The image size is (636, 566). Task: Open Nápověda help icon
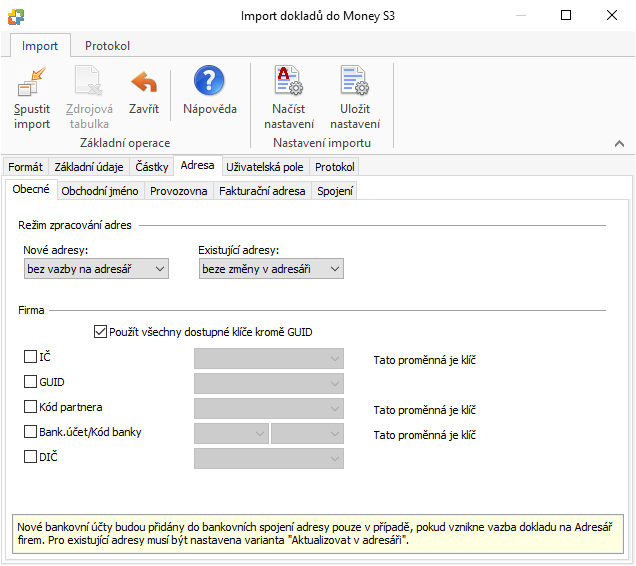(x=209, y=80)
